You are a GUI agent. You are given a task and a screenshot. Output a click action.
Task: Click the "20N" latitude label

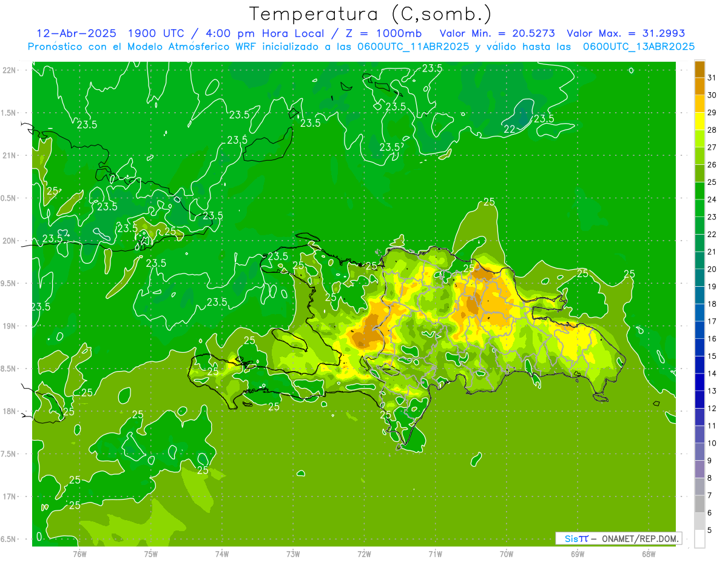click(10, 241)
